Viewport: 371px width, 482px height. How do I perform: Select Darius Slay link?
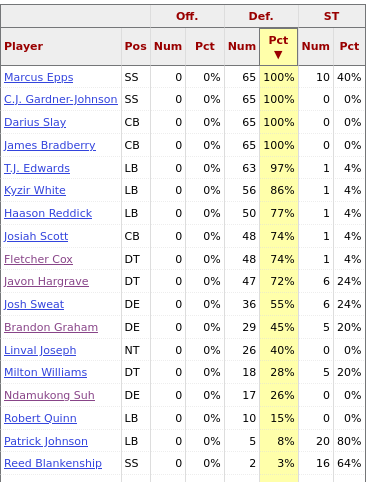click(x=35, y=122)
